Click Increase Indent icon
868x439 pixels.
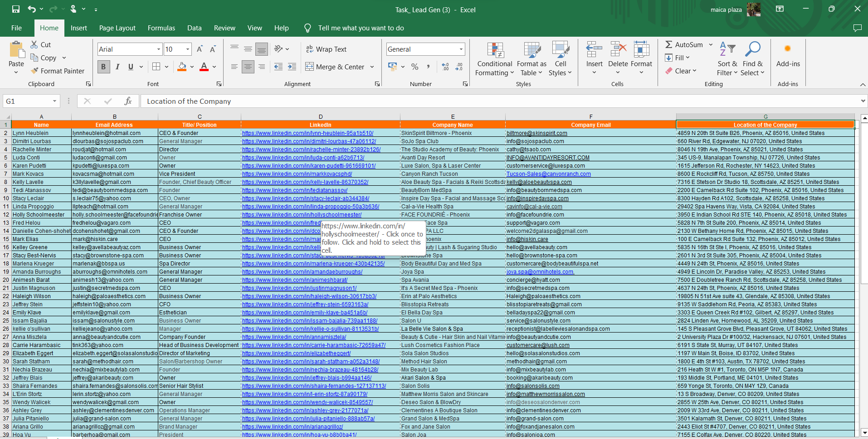292,67
